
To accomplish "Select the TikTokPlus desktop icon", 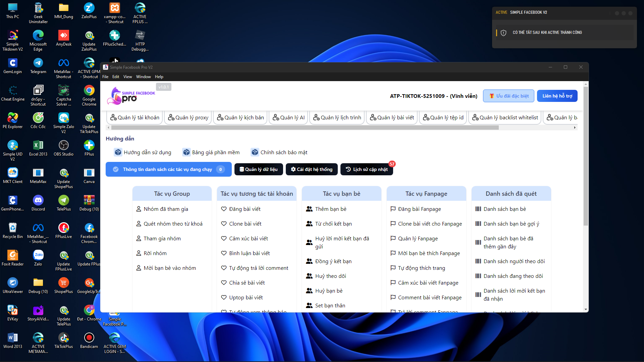I will coord(64,341).
